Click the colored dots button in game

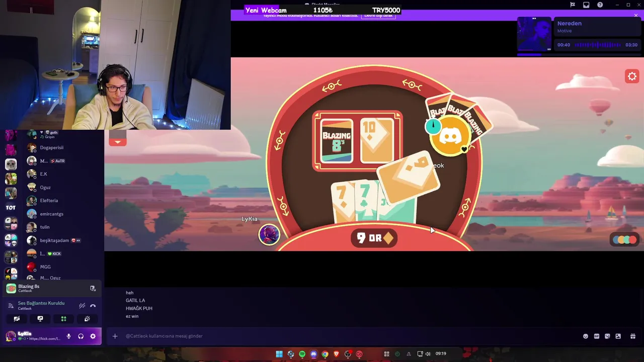click(x=624, y=240)
